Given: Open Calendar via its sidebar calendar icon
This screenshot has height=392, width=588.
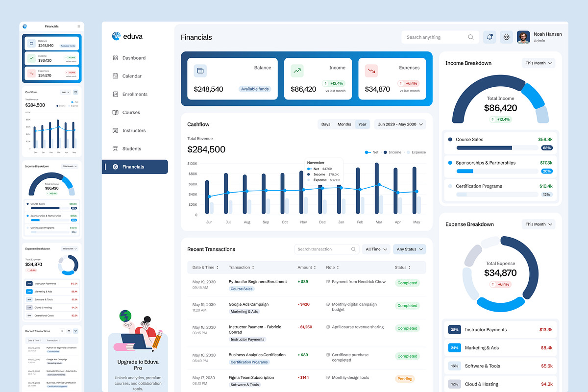Looking at the screenshot, I should (x=116, y=76).
